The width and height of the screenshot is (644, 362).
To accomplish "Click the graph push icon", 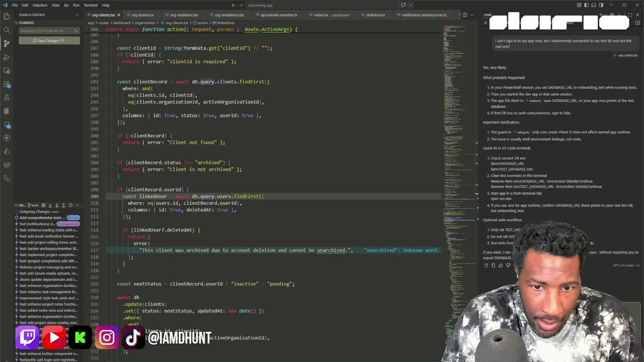I will click(63, 205).
